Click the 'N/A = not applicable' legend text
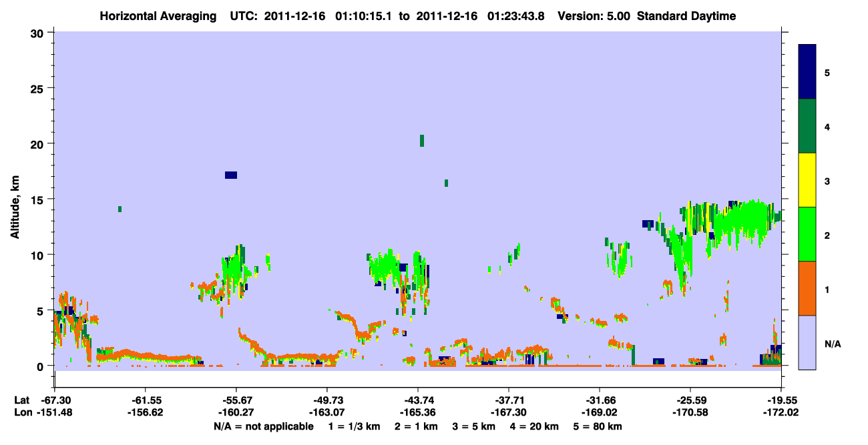Screen dimensions: 868x445 [x=263, y=426]
